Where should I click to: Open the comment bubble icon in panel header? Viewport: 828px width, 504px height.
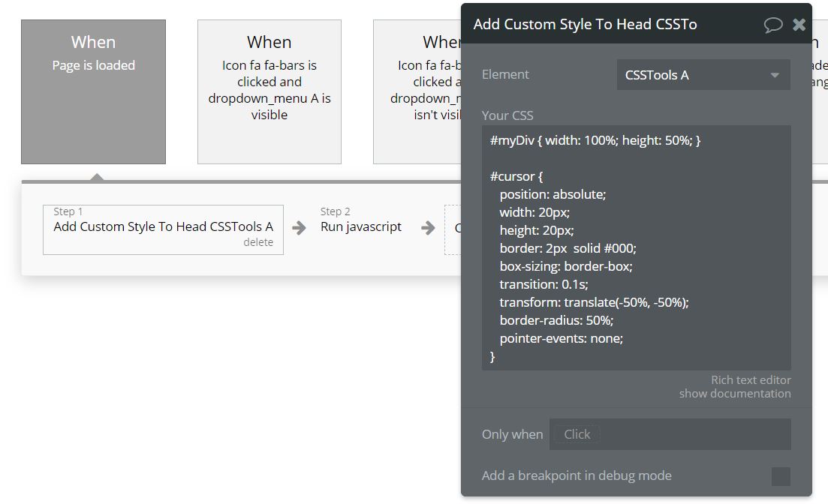(772, 25)
